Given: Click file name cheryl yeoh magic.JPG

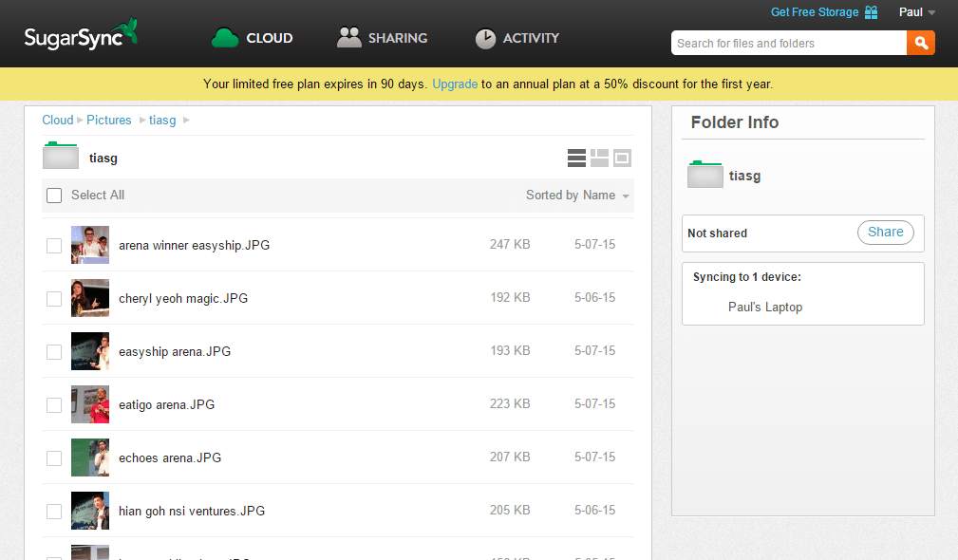Looking at the screenshot, I should click(183, 299).
